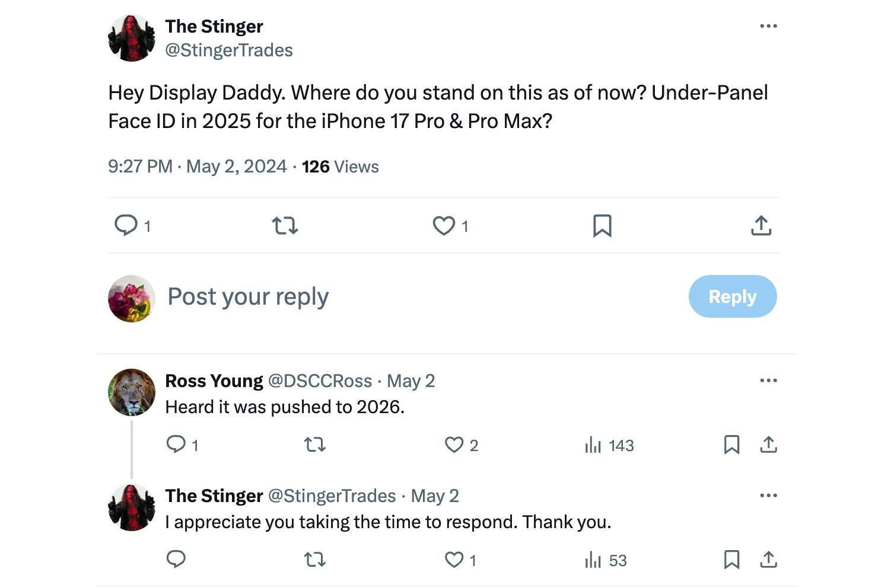Like The Stinger's thank-you reply
894x588 pixels.
coord(454,560)
